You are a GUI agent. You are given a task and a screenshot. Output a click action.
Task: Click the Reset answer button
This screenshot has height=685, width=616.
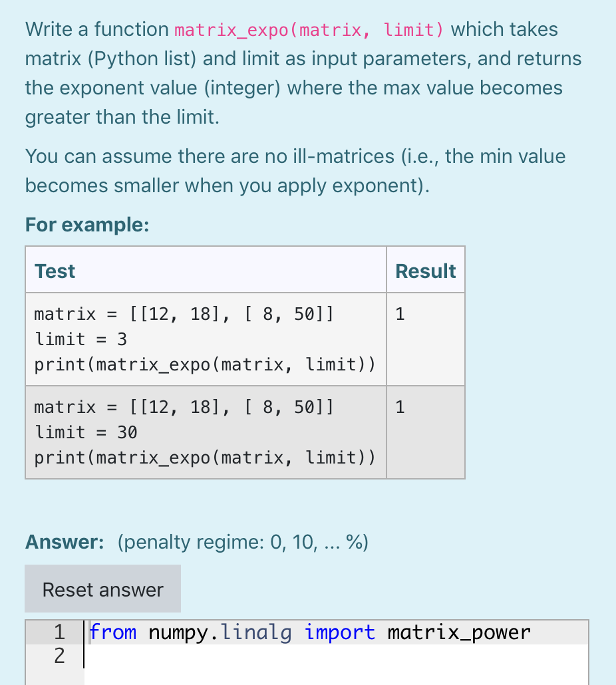coord(102,589)
